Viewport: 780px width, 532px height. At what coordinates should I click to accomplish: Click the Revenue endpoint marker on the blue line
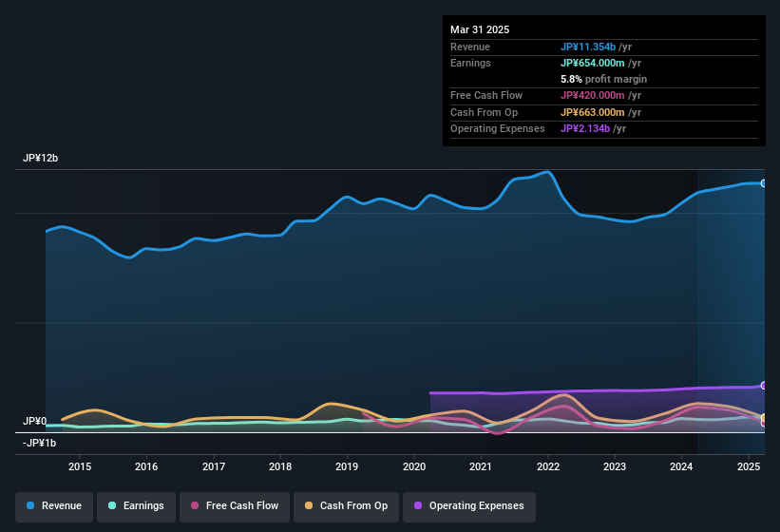[x=764, y=183]
